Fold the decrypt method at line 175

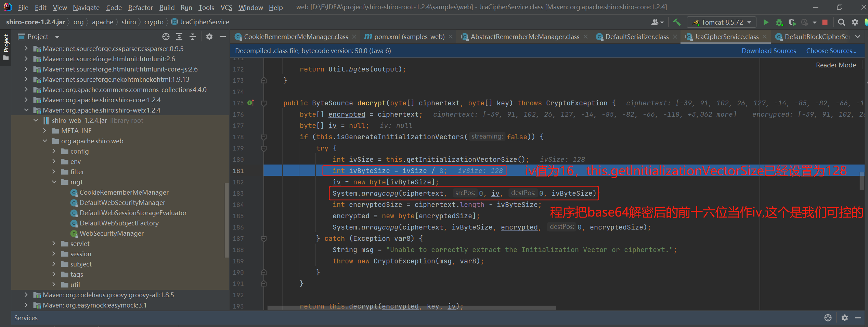point(264,103)
